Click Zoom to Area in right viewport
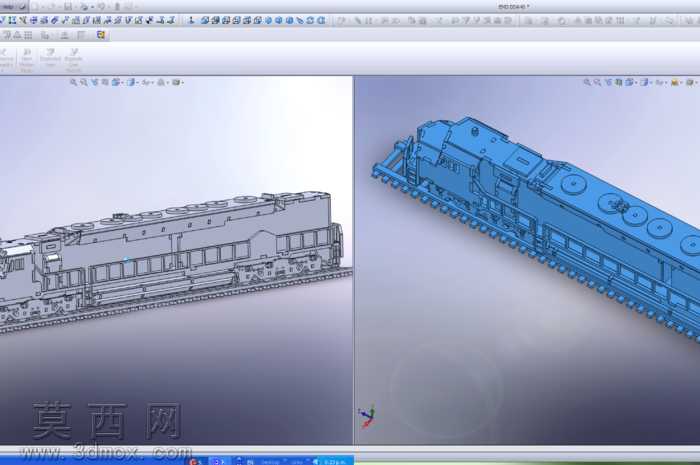This screenshot has height=465, width=700. coord(597,83)
